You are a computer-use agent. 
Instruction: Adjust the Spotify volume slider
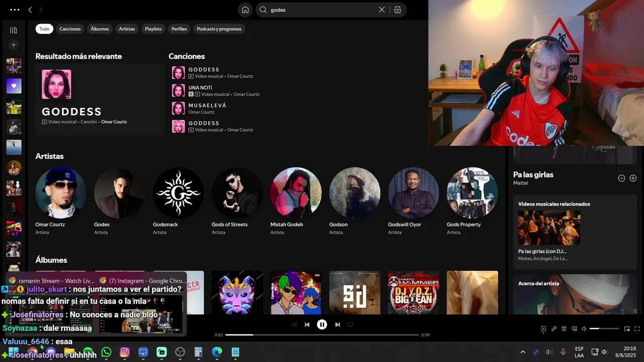tap(604, 329)
